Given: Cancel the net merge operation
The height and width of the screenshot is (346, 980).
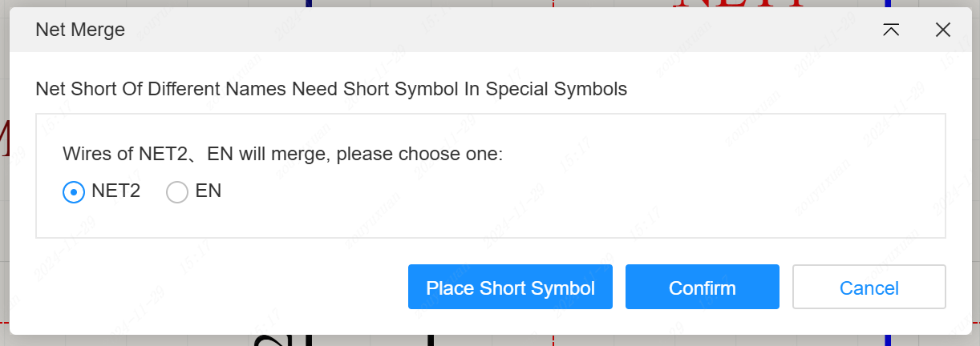Looking at the screenshot, I should [x=869, y=288].
